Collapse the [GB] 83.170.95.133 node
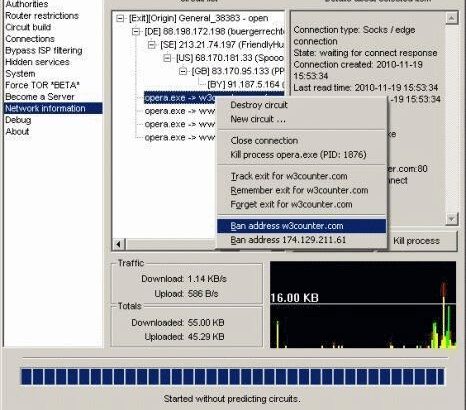 point(183,71)
